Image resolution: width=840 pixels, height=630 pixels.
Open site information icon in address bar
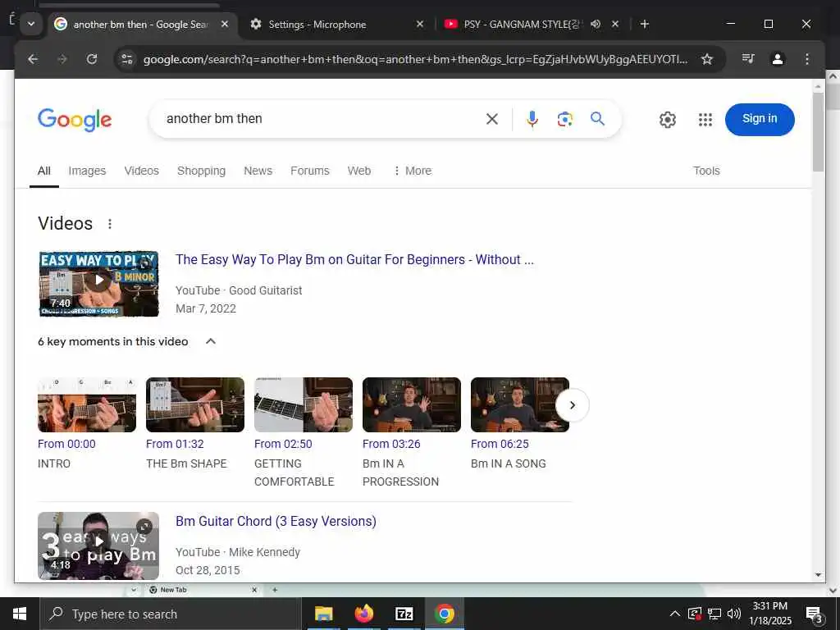point(127,59)
